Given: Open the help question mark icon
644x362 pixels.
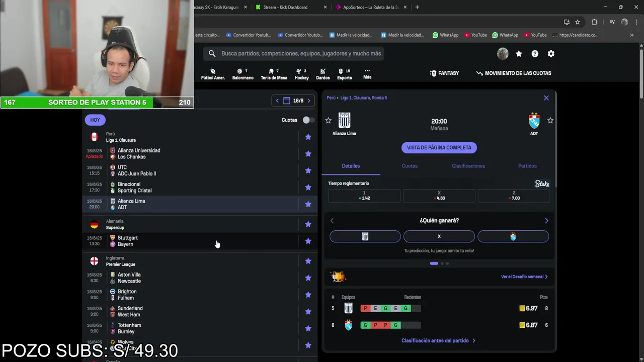Looking at the screenshot, I should 535,54.
